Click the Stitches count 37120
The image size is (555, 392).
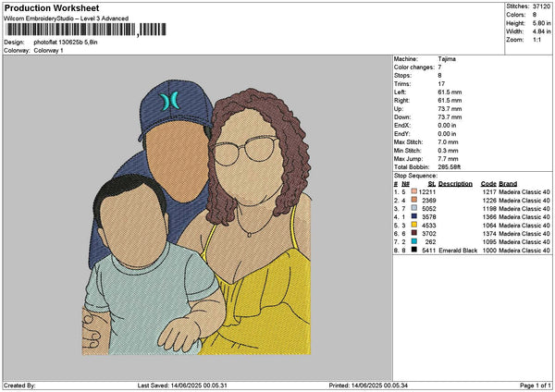pos(541,6)
